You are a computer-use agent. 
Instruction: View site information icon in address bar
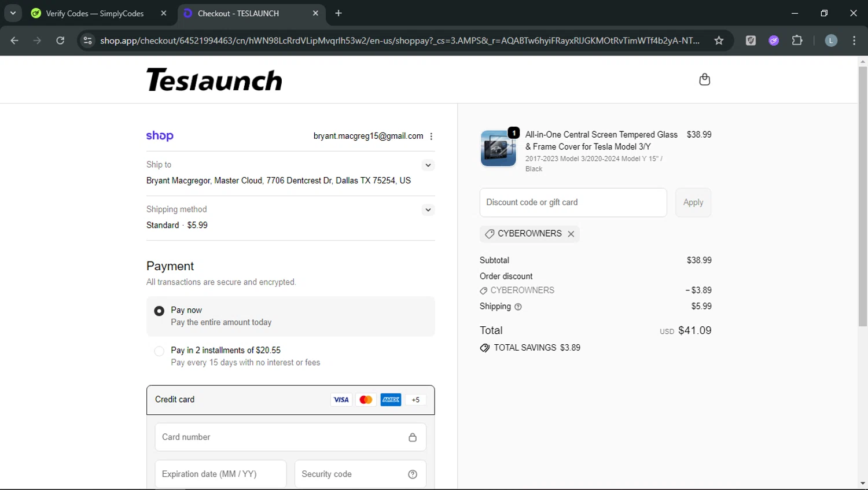(87, 40)
